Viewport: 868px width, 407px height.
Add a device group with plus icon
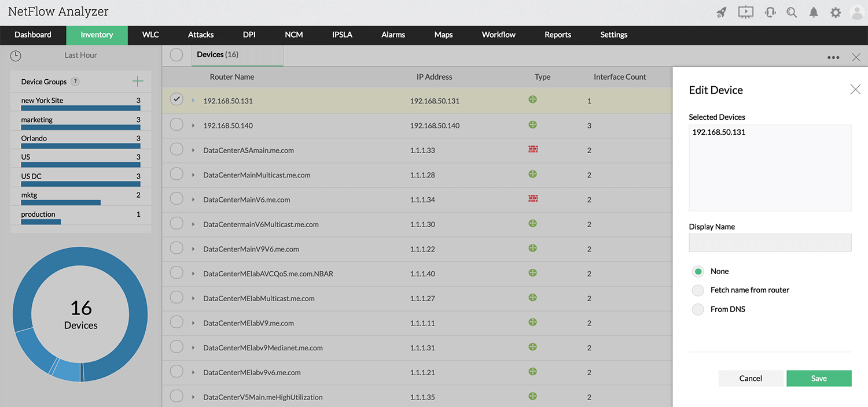click(x=138, y=82)
